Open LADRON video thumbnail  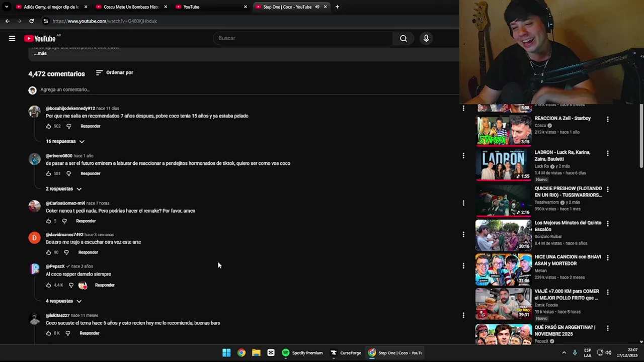coord(504,165)
